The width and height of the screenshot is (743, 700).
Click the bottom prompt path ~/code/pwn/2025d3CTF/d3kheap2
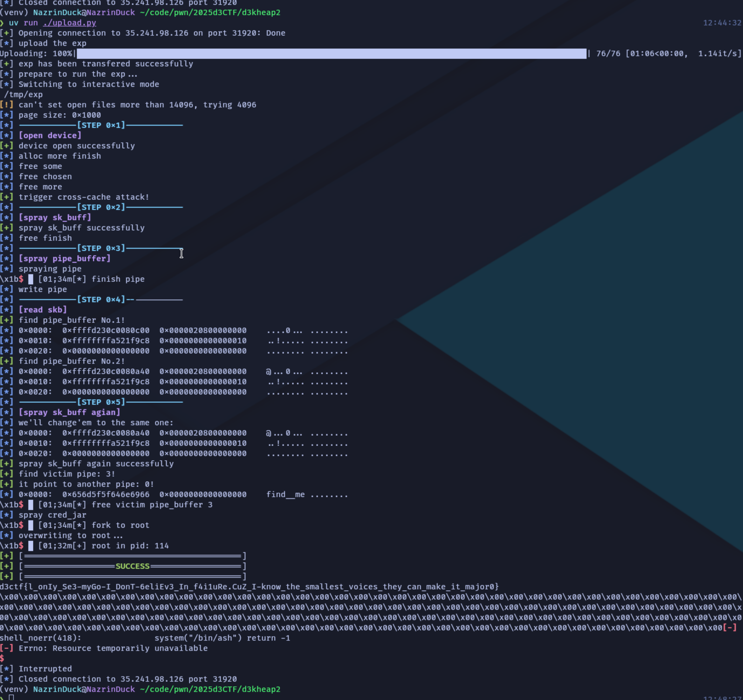pyautogui.click(x=210, y=689)
